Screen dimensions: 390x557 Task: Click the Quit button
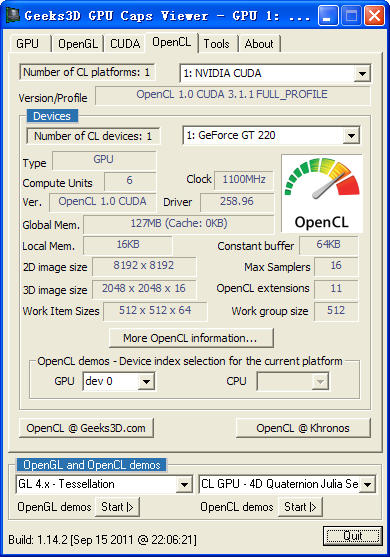click(x=353, y=536)
